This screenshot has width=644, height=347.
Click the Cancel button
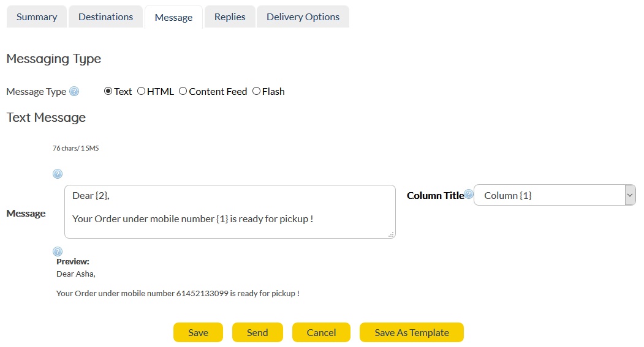321,332
